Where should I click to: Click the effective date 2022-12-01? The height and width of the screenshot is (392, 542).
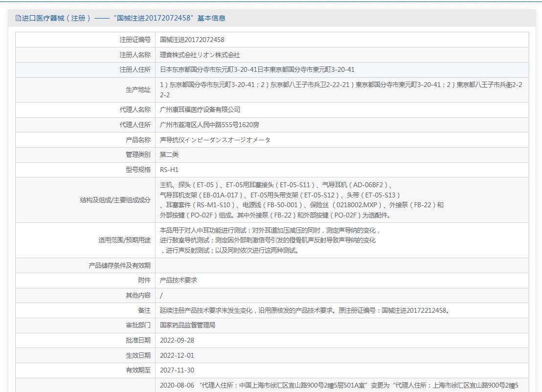pyautogui.click(x=177, y=355)
